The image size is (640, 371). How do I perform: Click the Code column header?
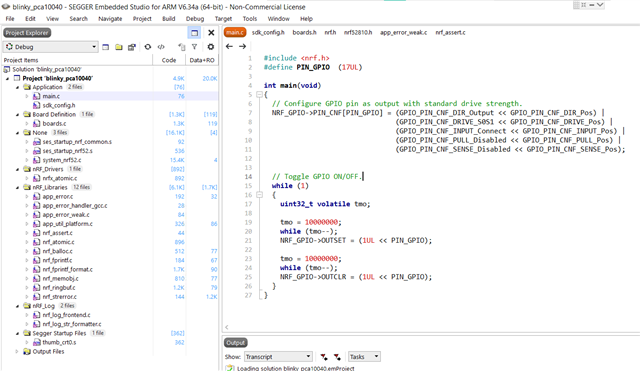169,60
